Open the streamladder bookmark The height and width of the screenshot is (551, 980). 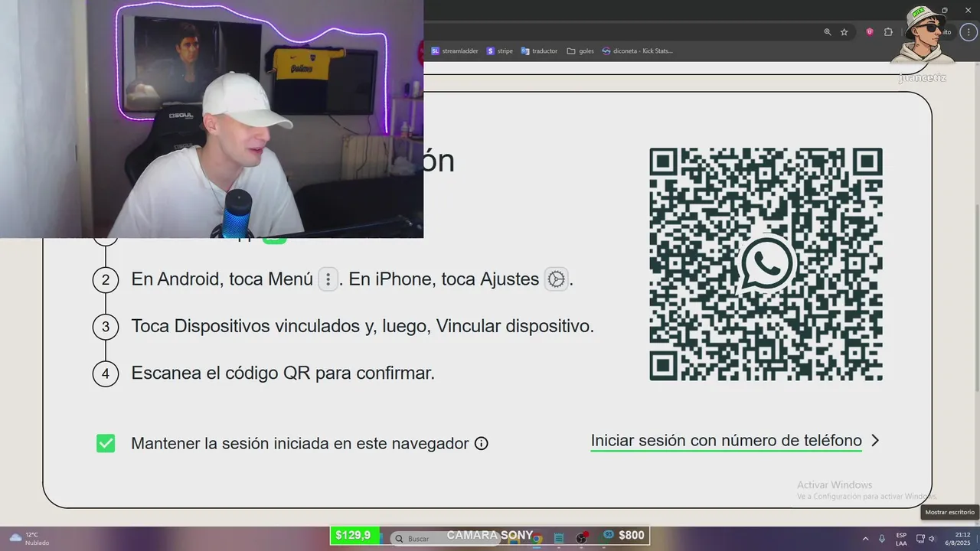pos(455,51)
